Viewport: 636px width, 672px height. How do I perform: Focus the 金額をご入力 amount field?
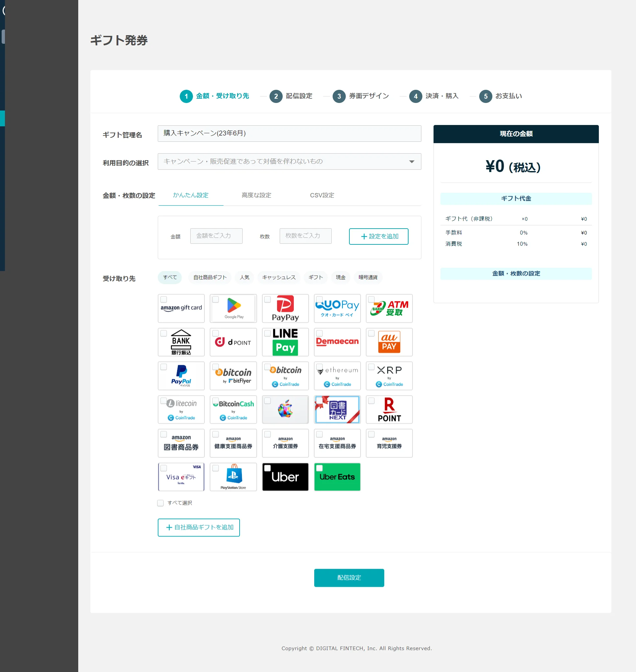(x=216, y=236)
